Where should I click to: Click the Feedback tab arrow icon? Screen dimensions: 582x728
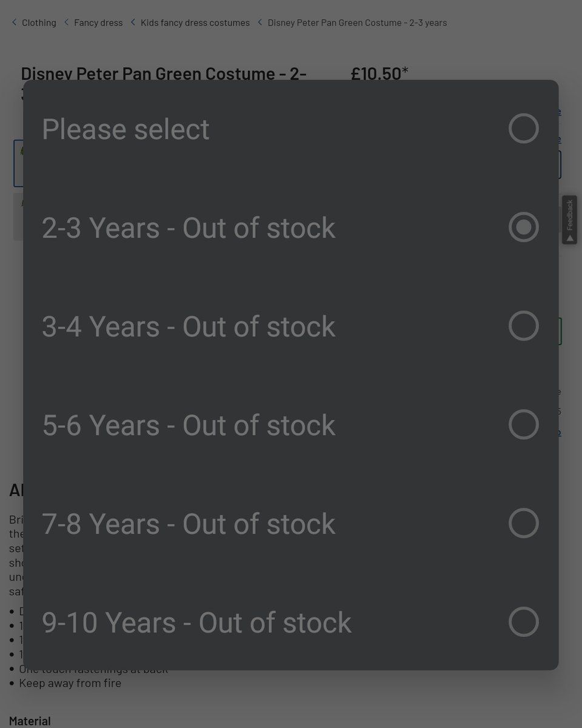coord(569,238)
